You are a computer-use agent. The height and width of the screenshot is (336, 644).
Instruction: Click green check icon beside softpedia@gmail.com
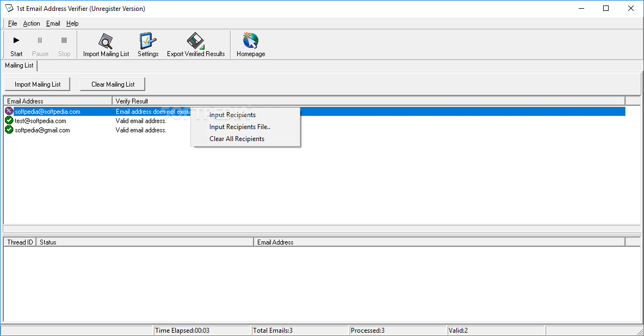pos(9,130)
